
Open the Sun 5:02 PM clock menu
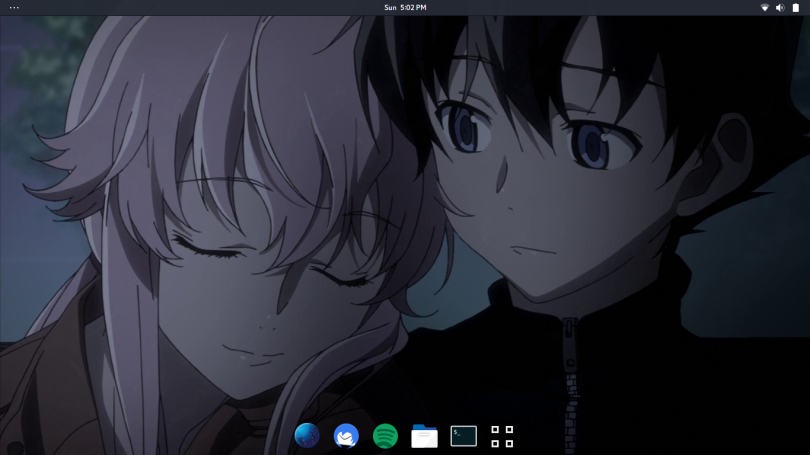click(405, 7)
